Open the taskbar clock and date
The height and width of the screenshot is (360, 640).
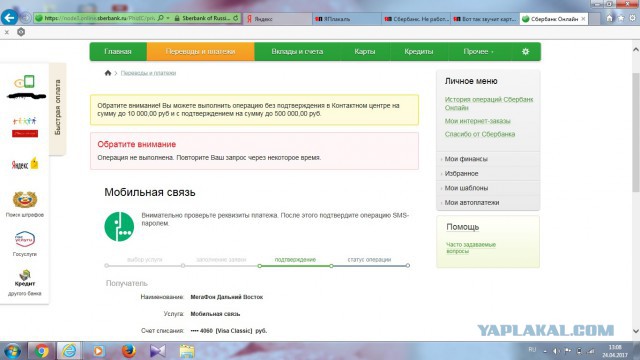615,351
